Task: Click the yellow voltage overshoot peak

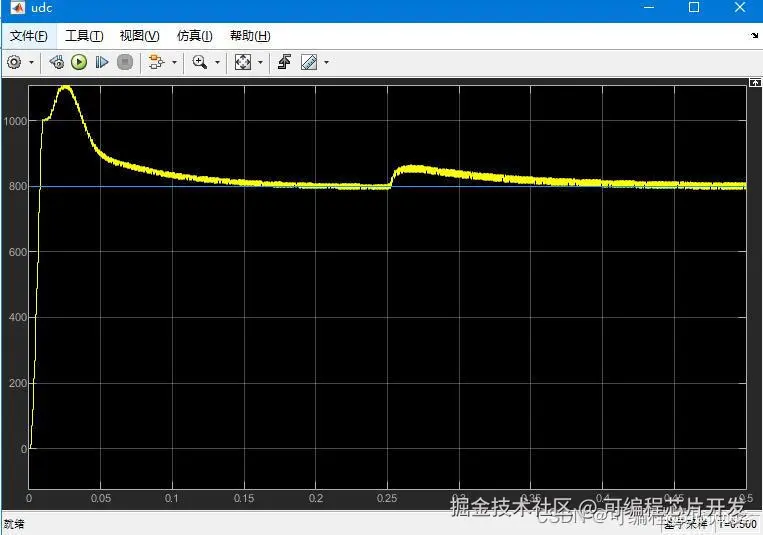Action: click(65, 88)
